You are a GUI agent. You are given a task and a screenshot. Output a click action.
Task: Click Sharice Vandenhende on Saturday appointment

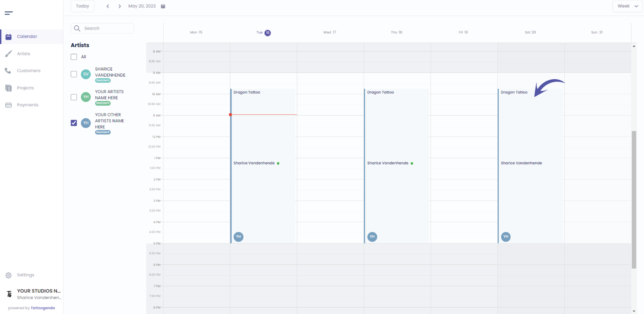[521, 163]
